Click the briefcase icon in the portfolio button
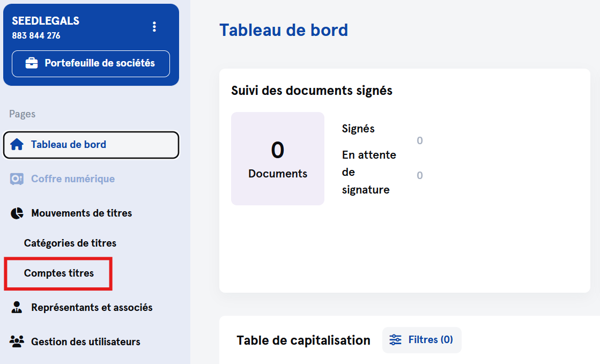This screenshot has height=364, width=600. (x=32, y=63)
